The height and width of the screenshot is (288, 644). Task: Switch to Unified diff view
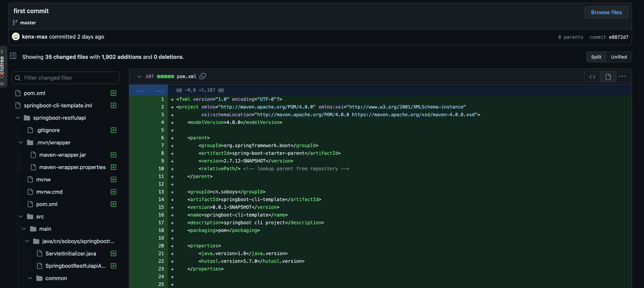(x=619, y=57)
